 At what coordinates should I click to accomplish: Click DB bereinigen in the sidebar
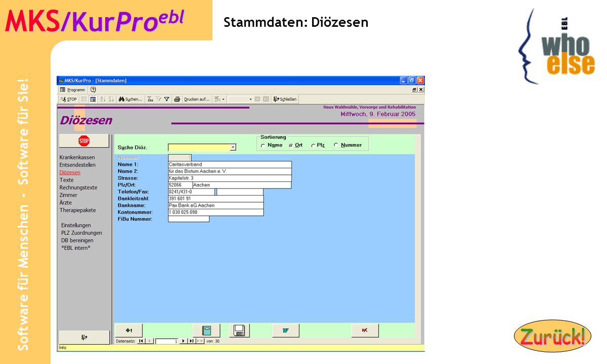(77, 240)
